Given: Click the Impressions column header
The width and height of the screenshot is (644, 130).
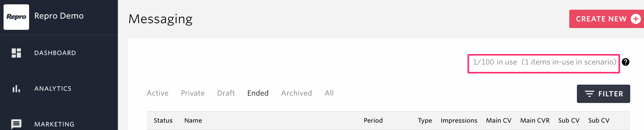Looking at the screenshot, I should tap(459, 121).
